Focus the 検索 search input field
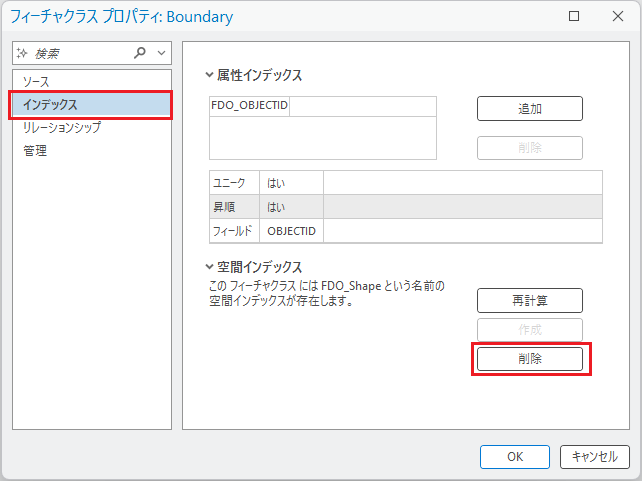 tap(80, 53)
